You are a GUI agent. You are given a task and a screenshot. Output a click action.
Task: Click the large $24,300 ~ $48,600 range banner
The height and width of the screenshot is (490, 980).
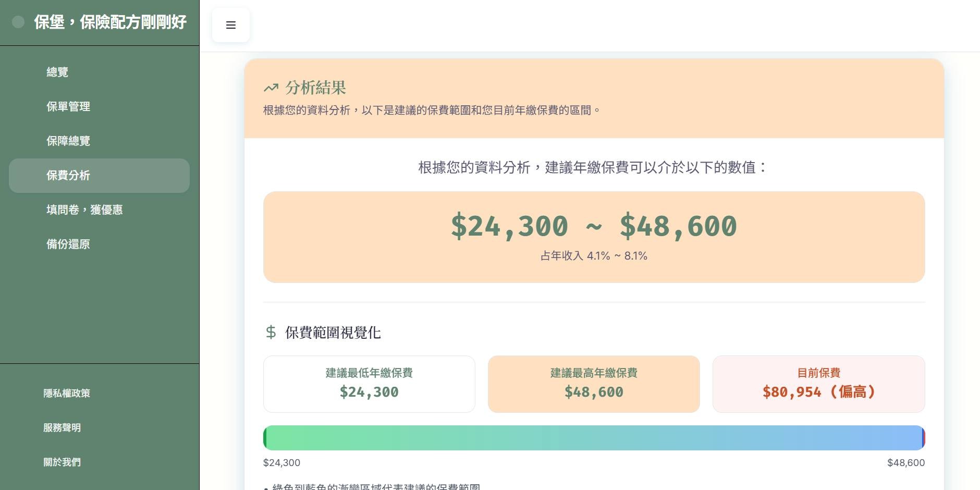pos(594,237)
